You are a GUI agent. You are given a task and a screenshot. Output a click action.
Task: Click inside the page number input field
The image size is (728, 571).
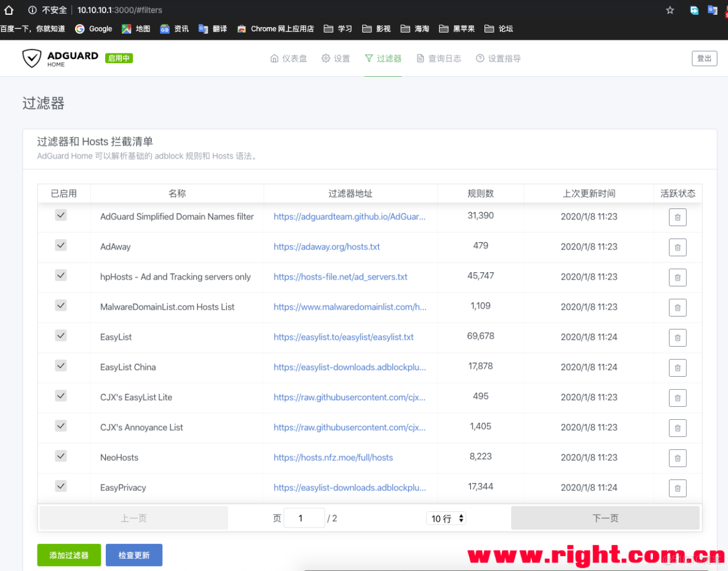click(x=304, y=518)
